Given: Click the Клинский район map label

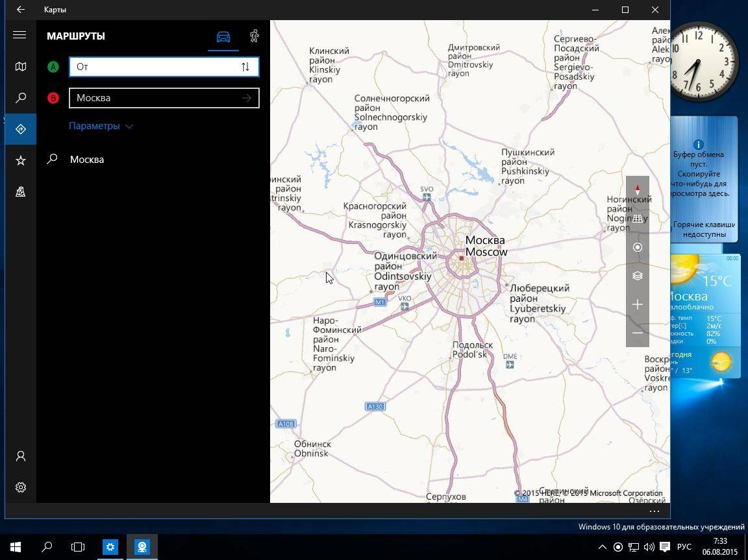Looking at the screenshot, I should point(329,65).
